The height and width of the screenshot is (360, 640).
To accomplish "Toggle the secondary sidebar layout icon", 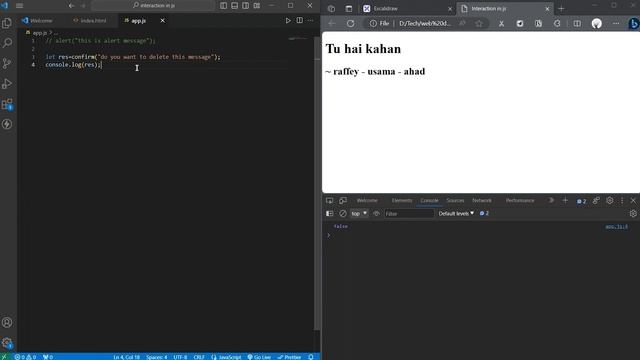I will coord(245,6).
